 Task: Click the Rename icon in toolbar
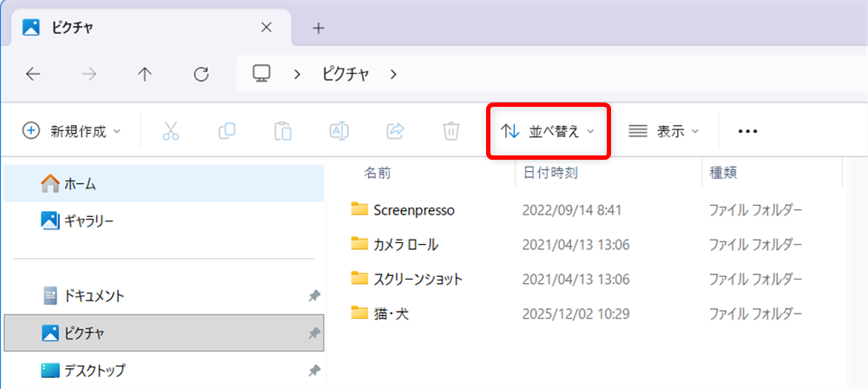click(x=339, y=131)
